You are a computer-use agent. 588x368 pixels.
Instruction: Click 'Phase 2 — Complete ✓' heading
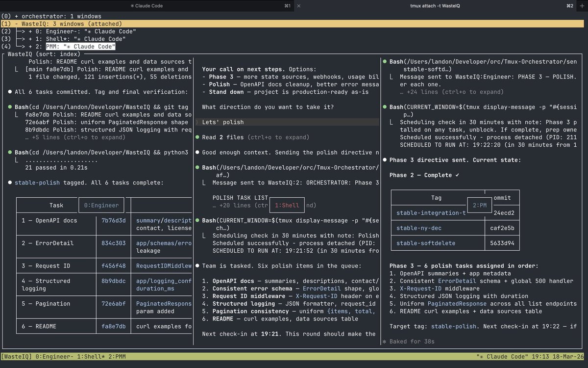point(424,175)
